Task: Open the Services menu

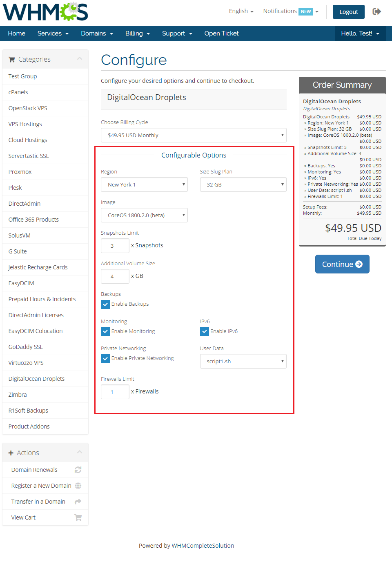Action: tap(53, 33)
